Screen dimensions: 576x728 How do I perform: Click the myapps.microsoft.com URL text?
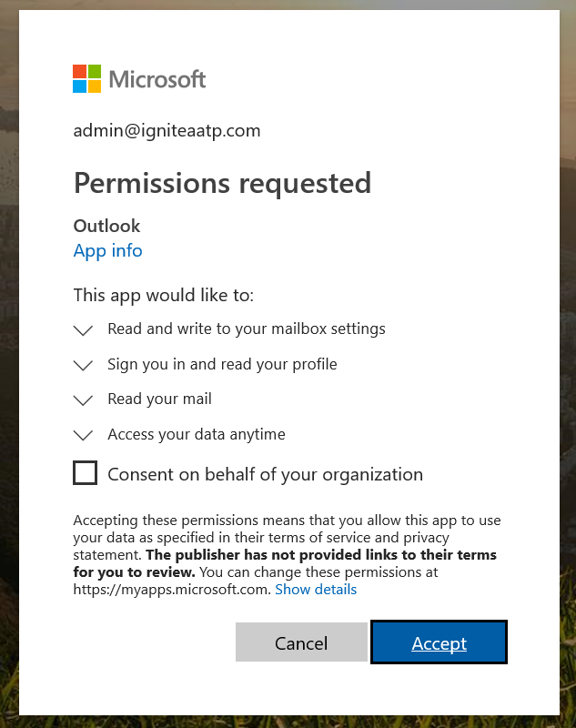tap(172, 590)
